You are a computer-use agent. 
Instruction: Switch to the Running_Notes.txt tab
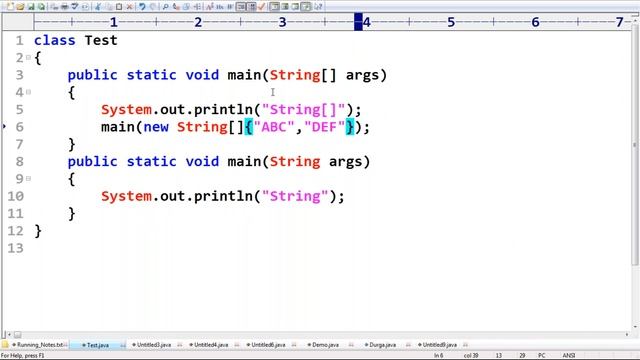(40, 345)
